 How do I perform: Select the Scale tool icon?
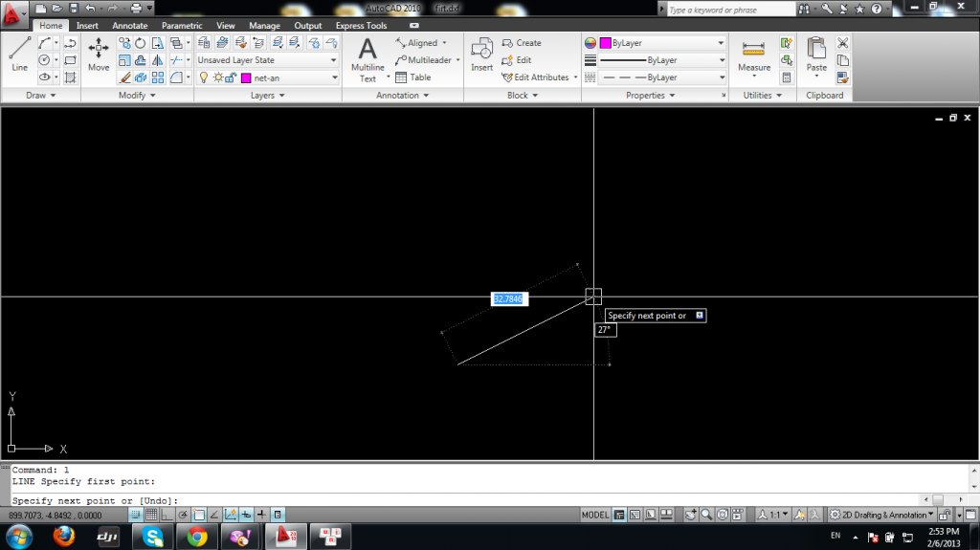coord(124,60)
